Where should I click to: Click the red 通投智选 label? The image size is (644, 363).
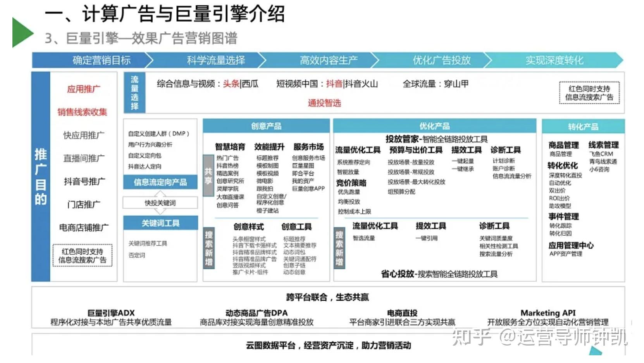(324, 103)
